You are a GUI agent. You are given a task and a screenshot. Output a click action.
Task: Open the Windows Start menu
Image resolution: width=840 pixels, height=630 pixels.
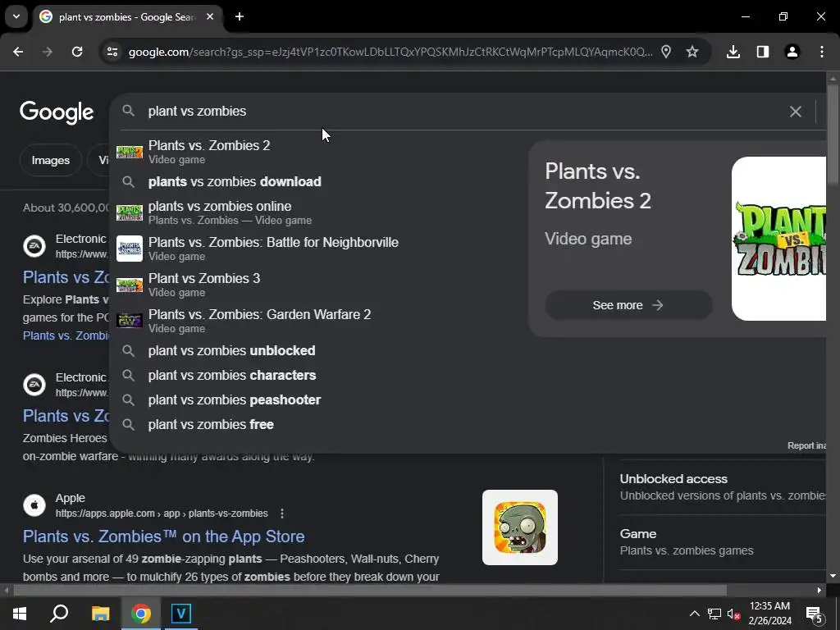[20, 614]
